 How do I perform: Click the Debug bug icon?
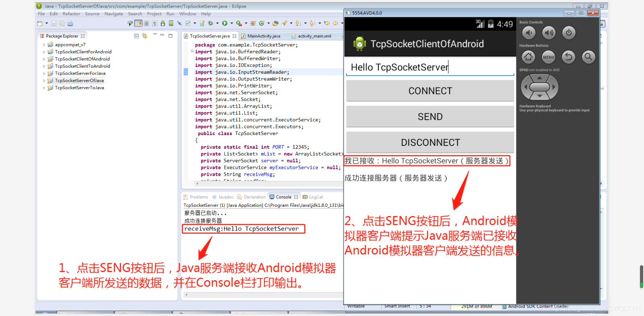[x=211, y=23]
